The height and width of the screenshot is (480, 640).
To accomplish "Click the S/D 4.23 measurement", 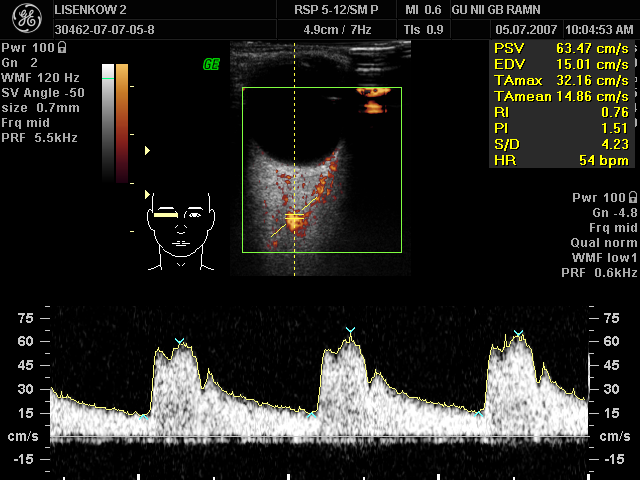I will tap(561, 144).
